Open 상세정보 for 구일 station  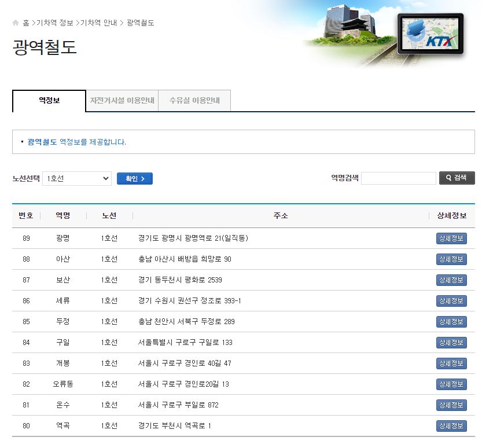452,342
